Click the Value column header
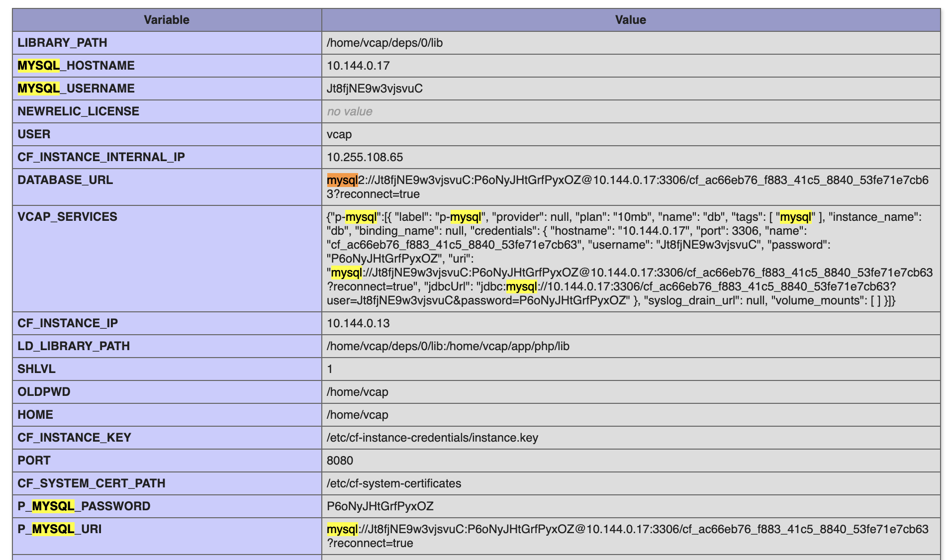The height and width of the screenshot is (560, 949). click(630, 20)
